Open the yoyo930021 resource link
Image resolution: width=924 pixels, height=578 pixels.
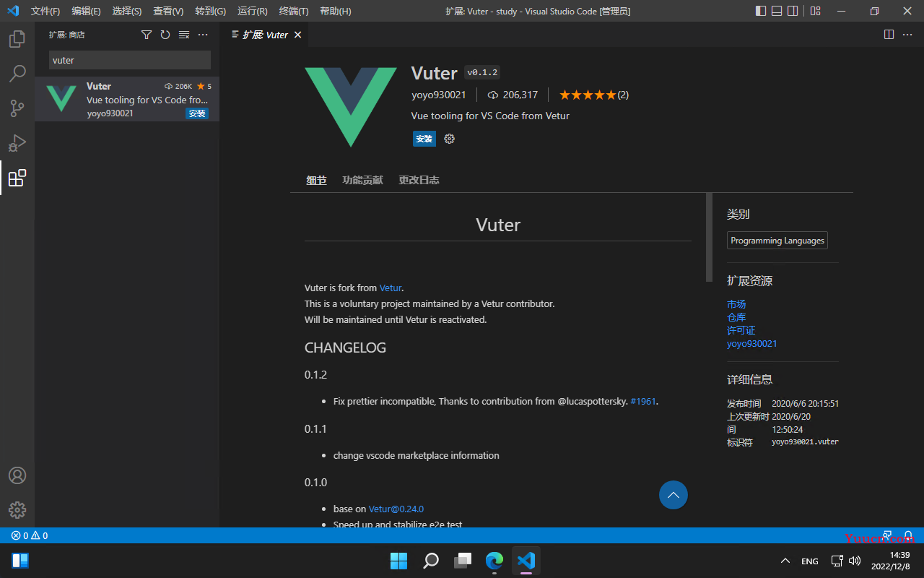[x=752, y=343]
